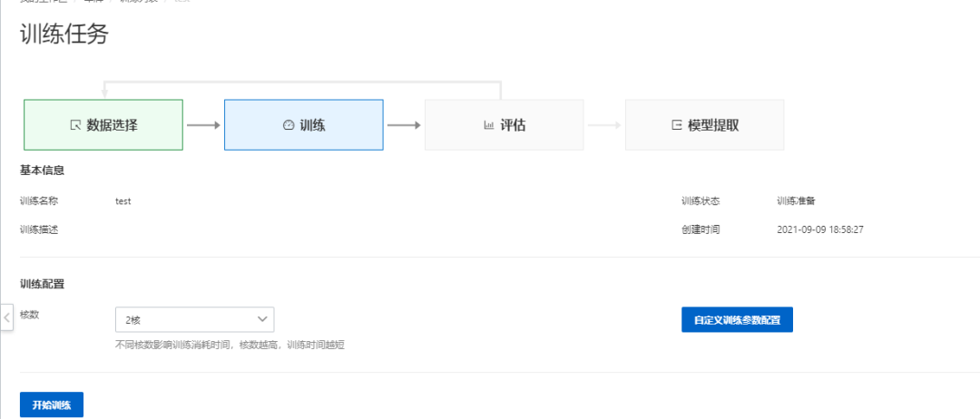Click the 训练名称 label
Viewport: 980px width, 419px height.
[x=39, y=201]
